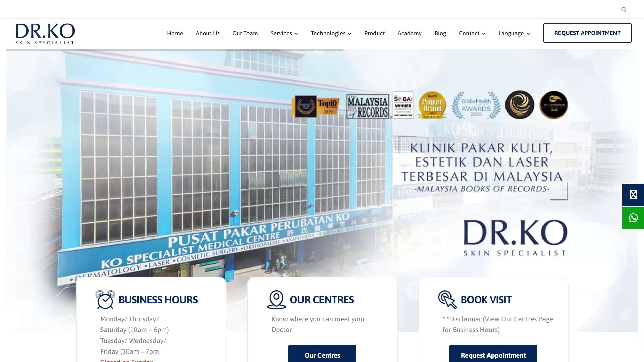Open the Blog menu item
This screenshot has height=362, width=644.
[440, 33]
